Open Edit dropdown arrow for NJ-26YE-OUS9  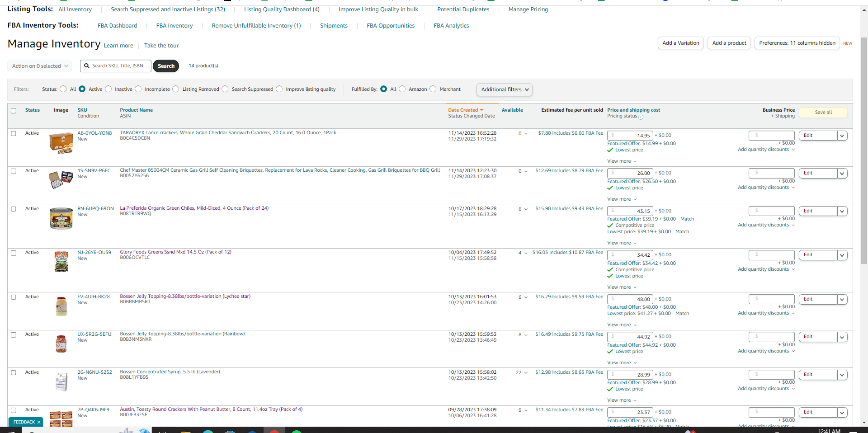tap(842, 255)
